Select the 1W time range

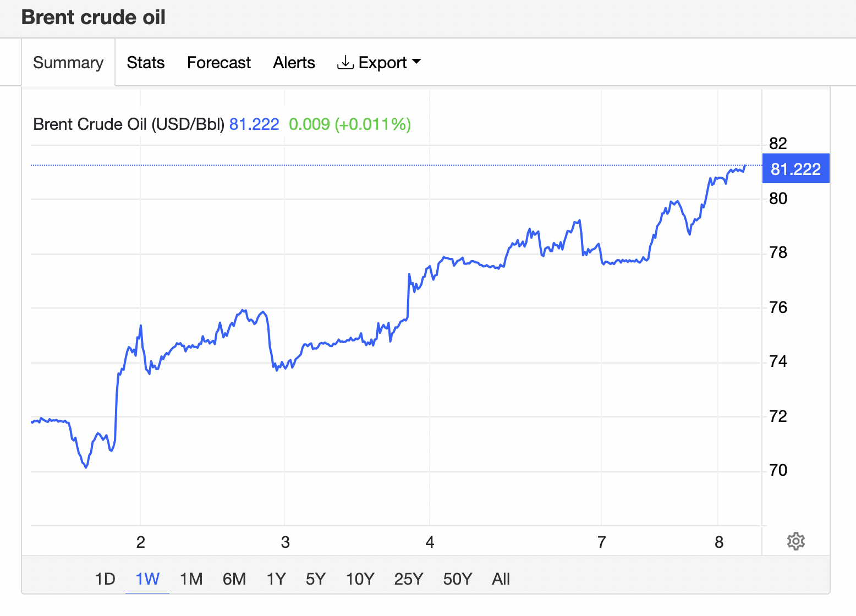pyautogui.click(x=147, y=579)
